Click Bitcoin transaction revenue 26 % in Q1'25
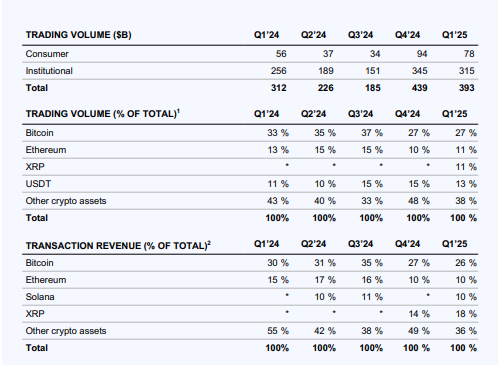 tap(466, 263)
